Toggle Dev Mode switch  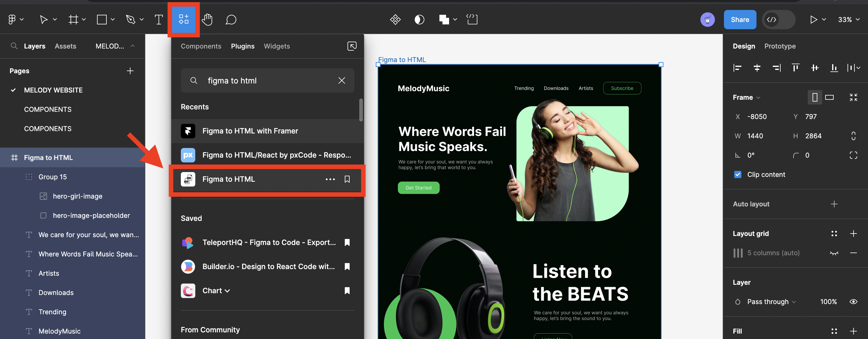778,20
